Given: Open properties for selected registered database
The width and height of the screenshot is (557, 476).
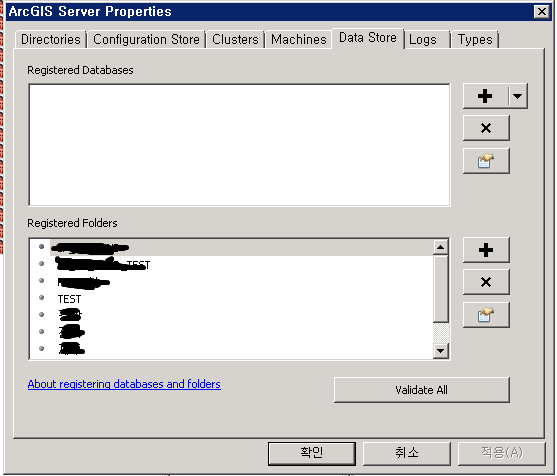Looking at the screenshot, I should tap(486, 161).
